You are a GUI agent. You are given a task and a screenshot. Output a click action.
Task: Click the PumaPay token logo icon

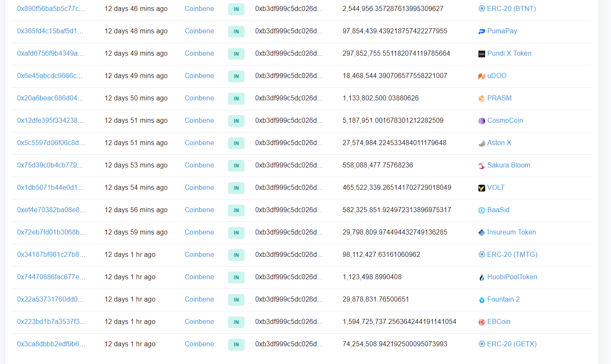click(x=482, y=31)
